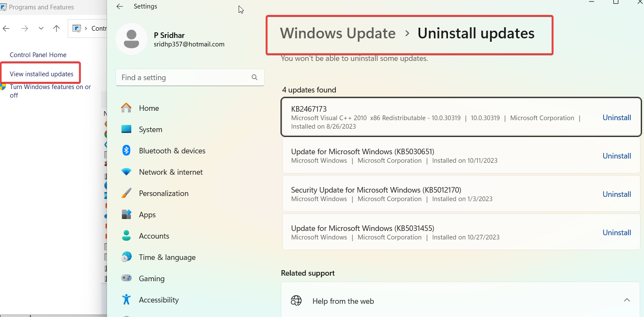644x317 pixels.
Task: Open the recent pages dropdown in Control Panel
Action: click(40, 28)
